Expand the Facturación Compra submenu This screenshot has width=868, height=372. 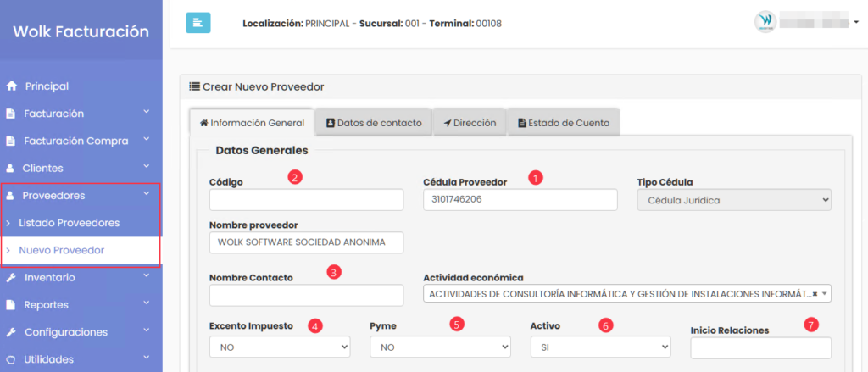pos(146,141)
